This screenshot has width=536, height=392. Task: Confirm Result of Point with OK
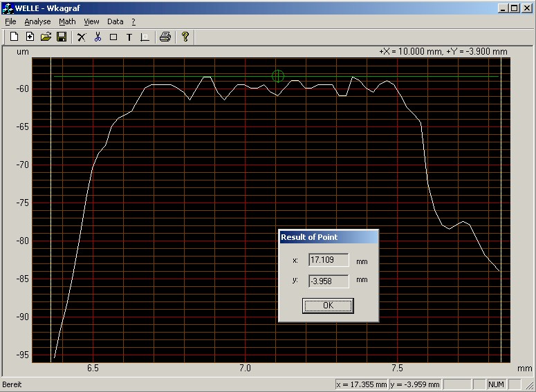(x=328, y=305)
